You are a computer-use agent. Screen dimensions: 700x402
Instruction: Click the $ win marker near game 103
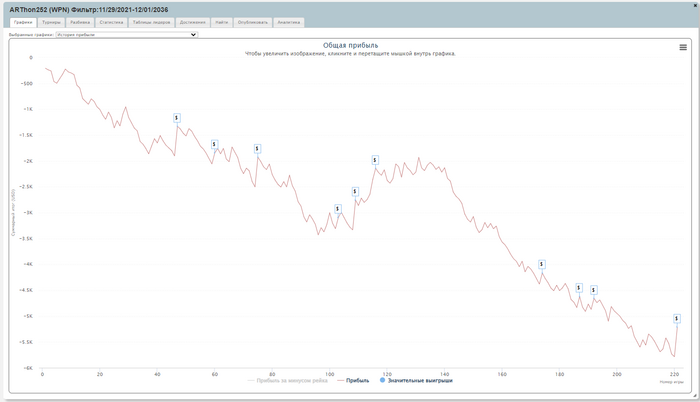click(x=338, y=209)
